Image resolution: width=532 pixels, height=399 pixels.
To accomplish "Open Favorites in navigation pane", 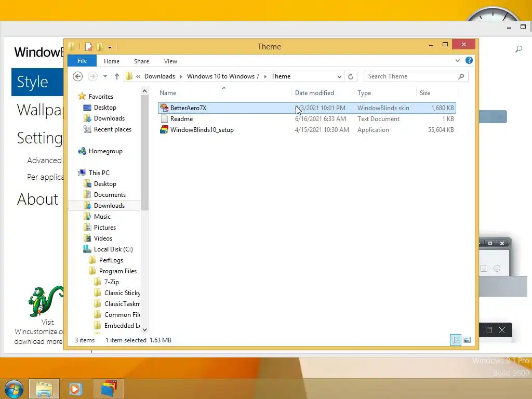I will point(101,96).
